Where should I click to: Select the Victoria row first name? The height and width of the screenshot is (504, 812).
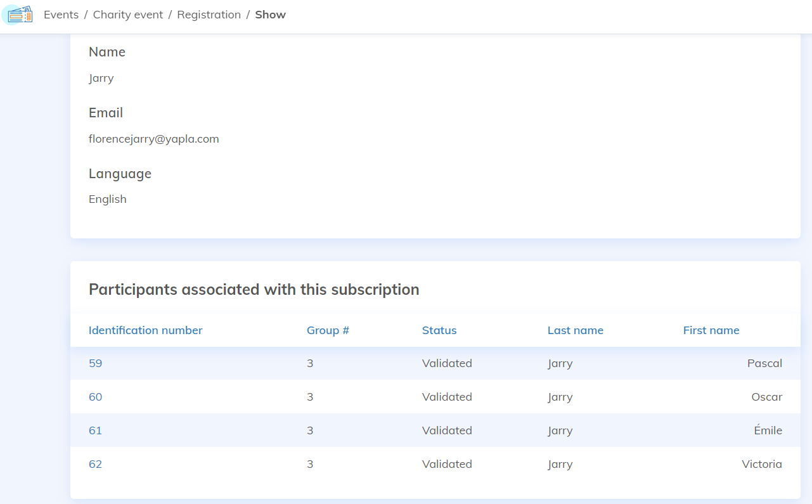tap(762, 464)
